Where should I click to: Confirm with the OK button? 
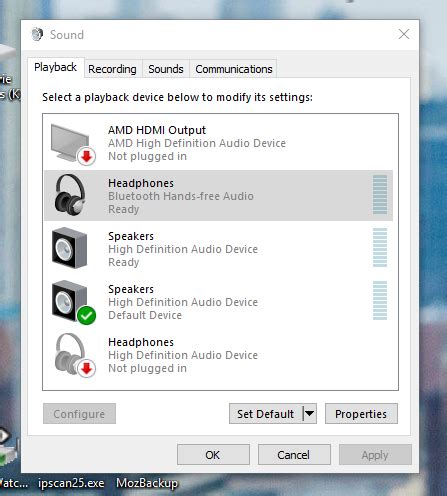[213, 455]
